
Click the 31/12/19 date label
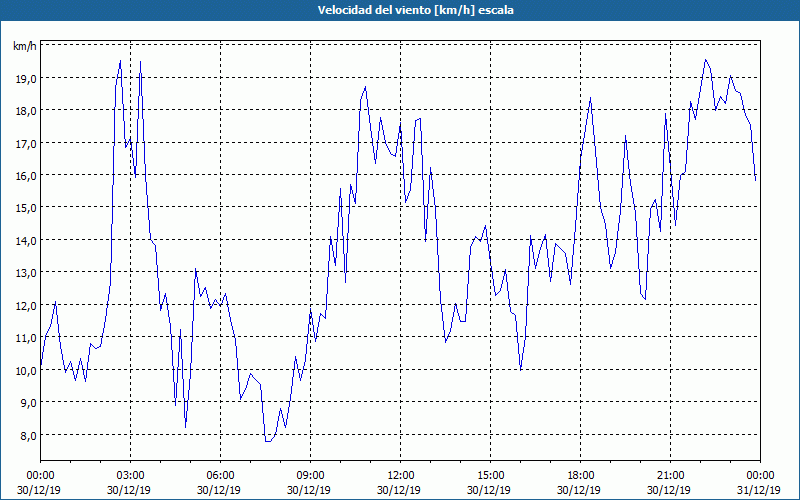[x=759, y=490]
